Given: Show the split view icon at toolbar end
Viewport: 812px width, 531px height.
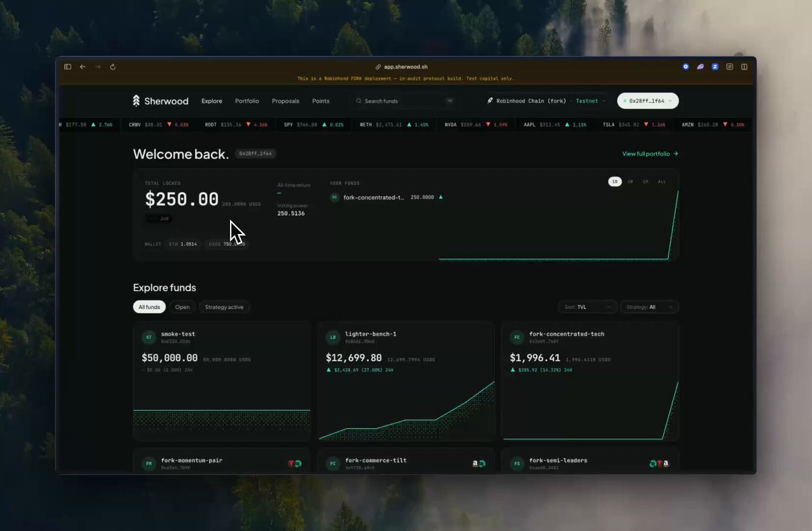Looking at the screenshot, I should point(744,67).
